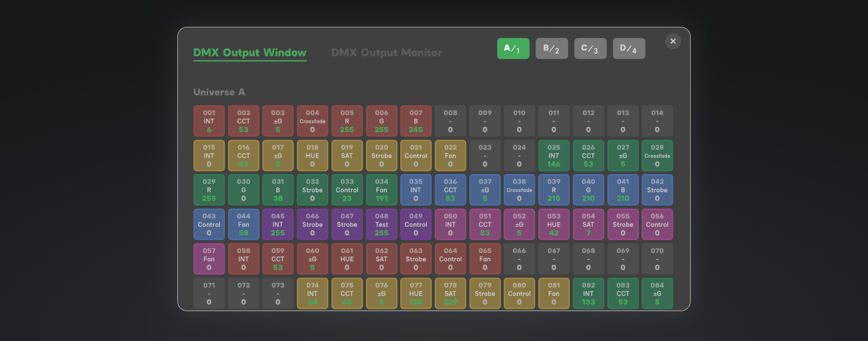Select channel 018 HUE cell
Viewport: 868px width, 341px height.
click(313, 155)
